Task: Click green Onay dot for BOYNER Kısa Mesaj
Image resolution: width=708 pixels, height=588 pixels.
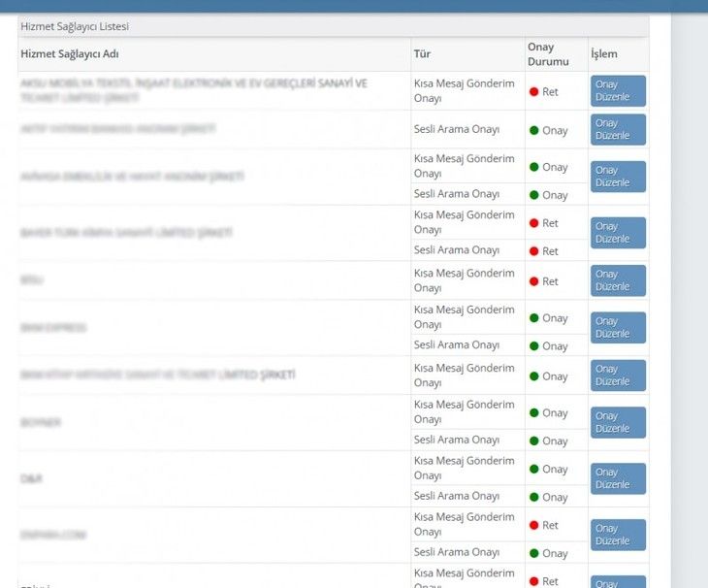Action: tap(533, 413)
